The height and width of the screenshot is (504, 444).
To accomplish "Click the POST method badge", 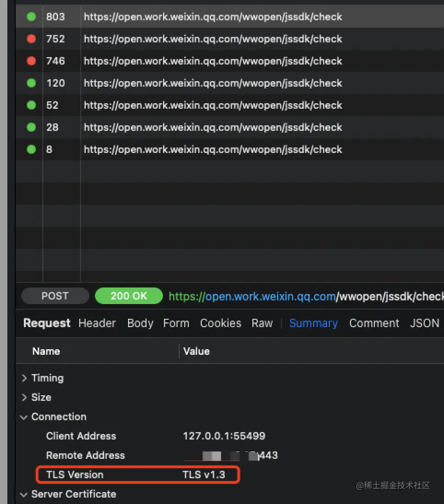I will [55, 296].
